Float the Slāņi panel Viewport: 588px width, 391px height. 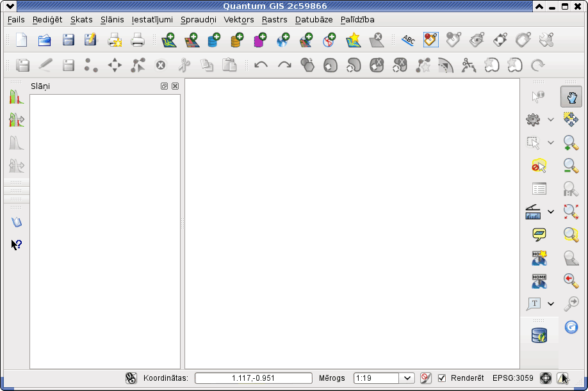[x=164, y=86]
